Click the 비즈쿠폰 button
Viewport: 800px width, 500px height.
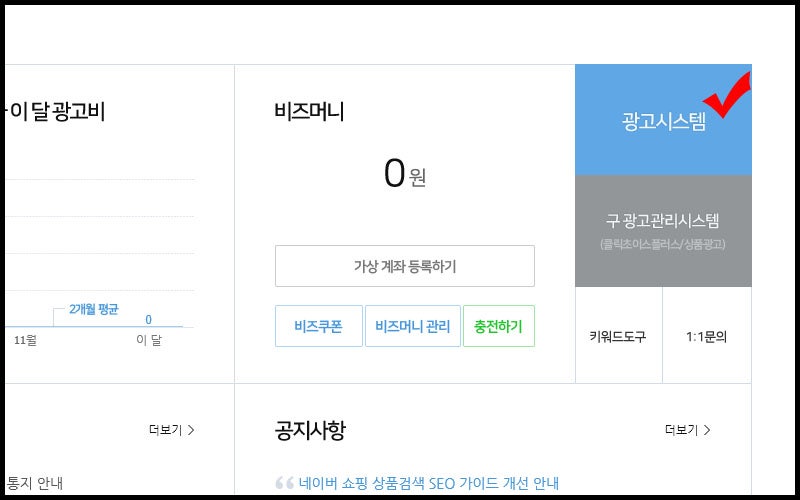click(318, 326)
